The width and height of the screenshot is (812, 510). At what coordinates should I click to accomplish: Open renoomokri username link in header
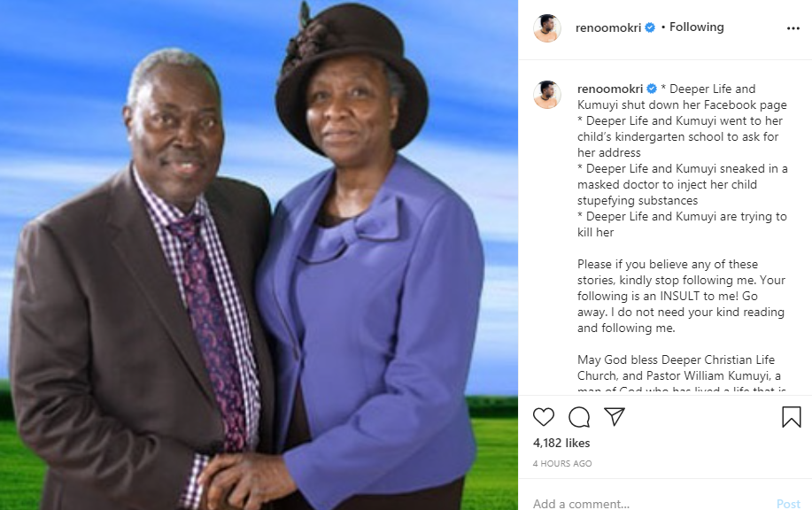pos(608,28)
